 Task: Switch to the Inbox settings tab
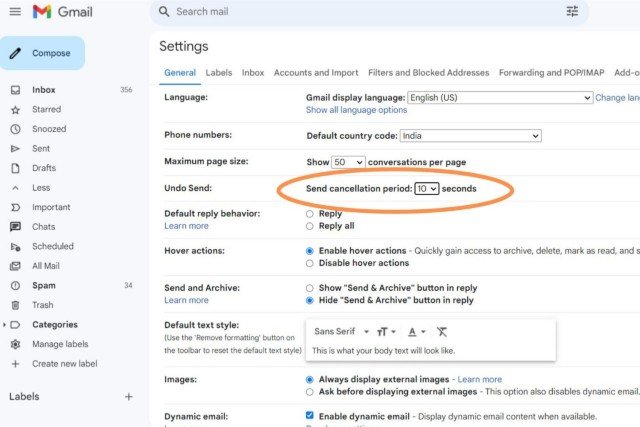(253, 73)
